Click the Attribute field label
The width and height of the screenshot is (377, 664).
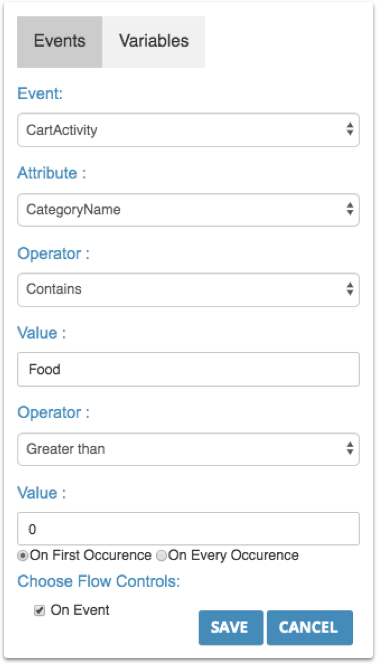click(x=51, y=173)
